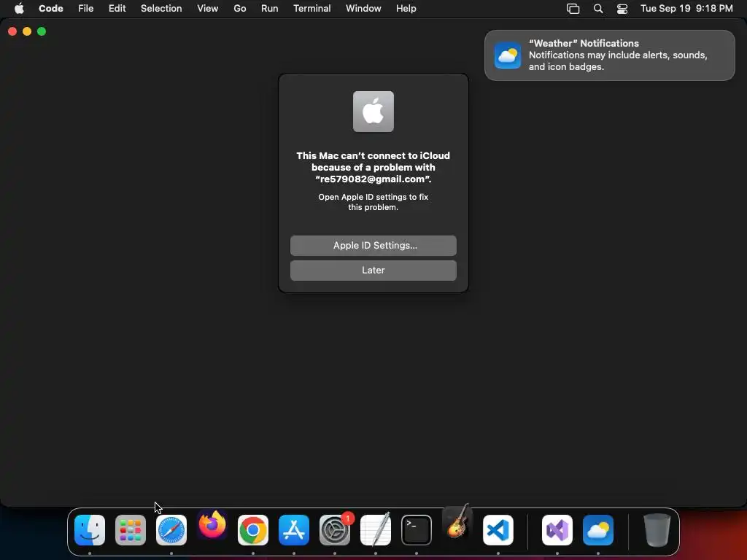
Task: Open TextEdit from the Dock
Action: tap(376, 530)
